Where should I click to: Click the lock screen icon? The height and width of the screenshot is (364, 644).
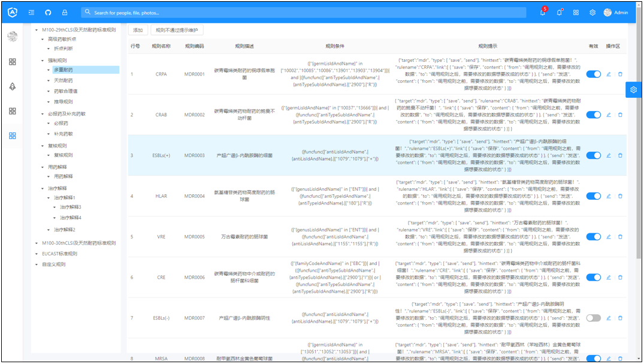click(x=65, y=13)
